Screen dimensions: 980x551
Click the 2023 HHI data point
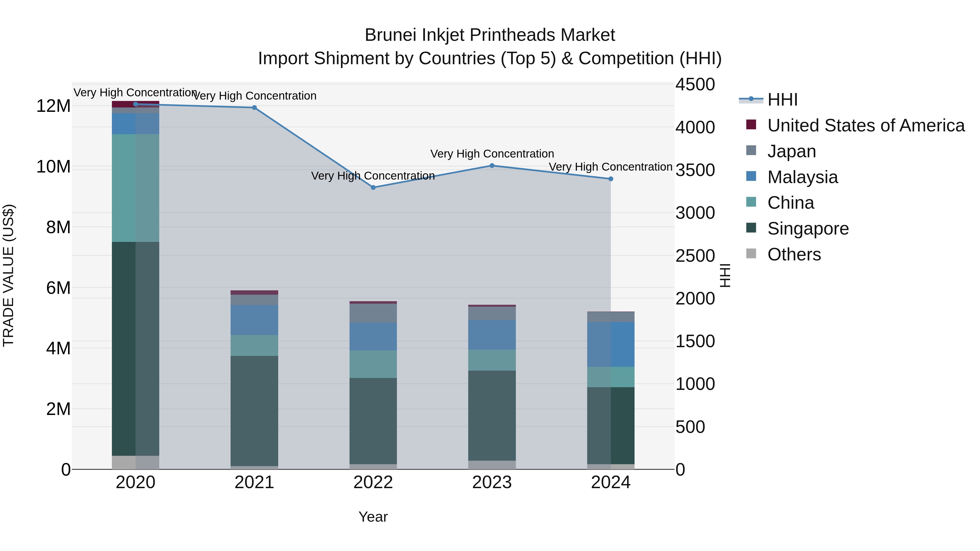[x=492, y=166]
